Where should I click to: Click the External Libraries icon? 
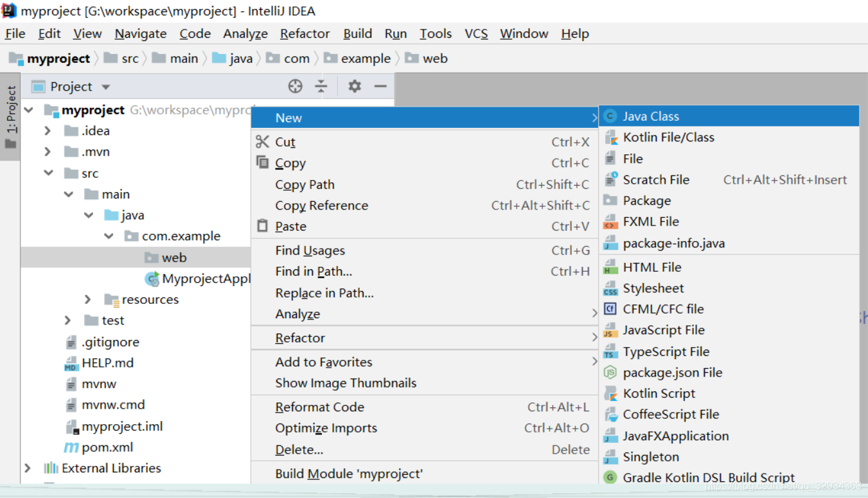coord(51,468)
